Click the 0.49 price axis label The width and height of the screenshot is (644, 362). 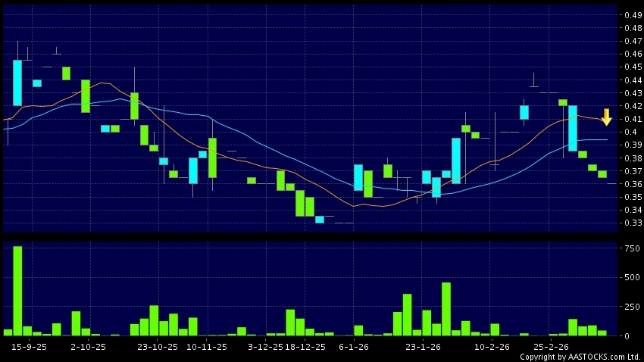630,15
